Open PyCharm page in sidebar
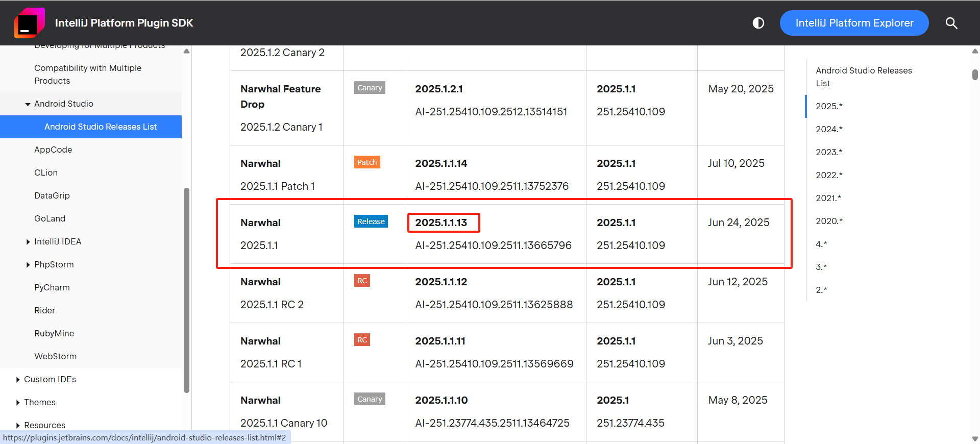 (52, 287)
